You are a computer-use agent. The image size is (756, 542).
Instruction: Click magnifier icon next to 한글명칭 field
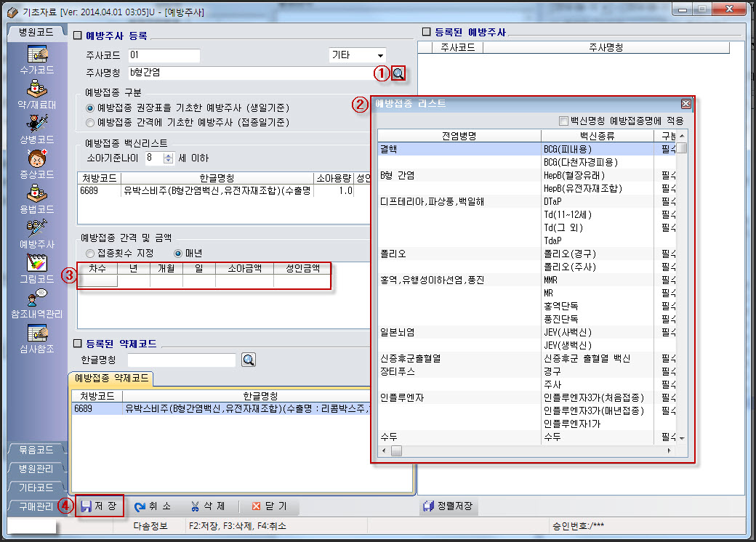click(x=249, y=360)
